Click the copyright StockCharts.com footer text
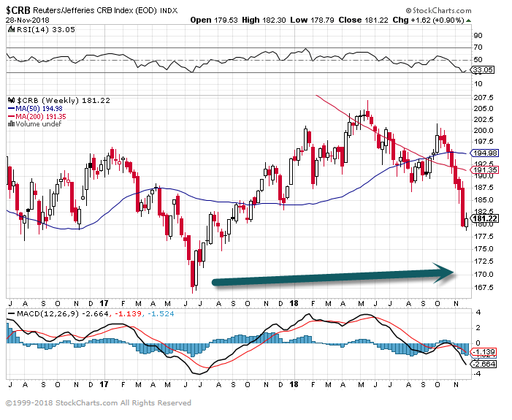Image resolution: width=512 pixels, height=420 pixels. pyautogui.click(x=99, y=403)
